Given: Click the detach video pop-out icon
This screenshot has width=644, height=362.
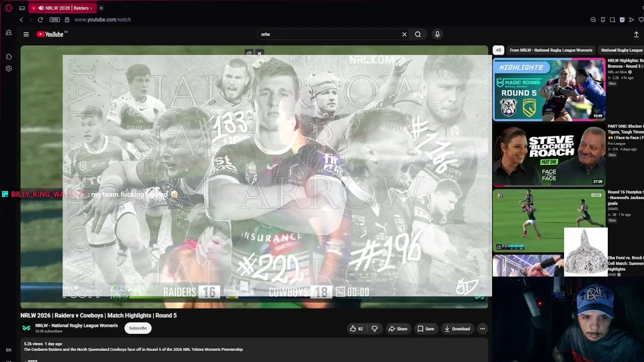Looking at the screenshot, I should (249, 53).
